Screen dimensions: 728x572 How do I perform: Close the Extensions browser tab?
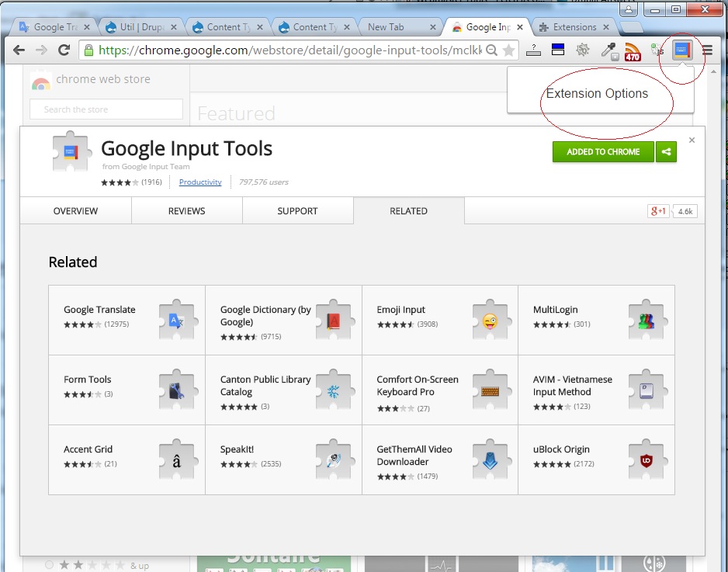pyautogui.click(x=606, y=27)
